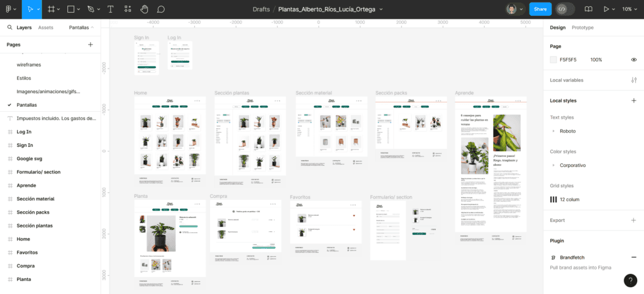Open the library book icon
The width and height of the screenshot is (644, 294).
(x=589, y=9)
